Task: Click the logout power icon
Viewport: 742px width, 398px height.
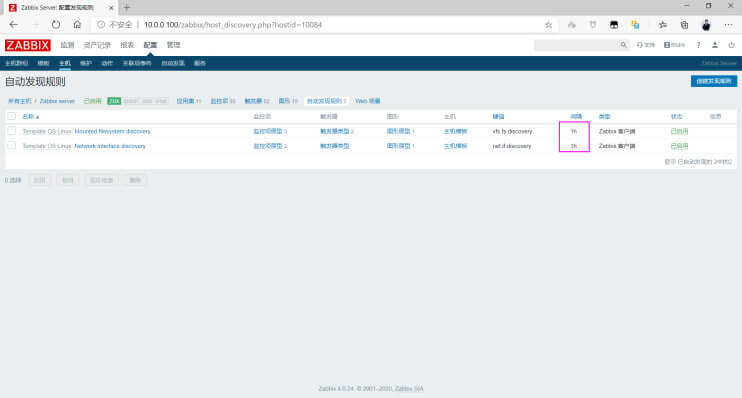Action: (x=731, y=45)
